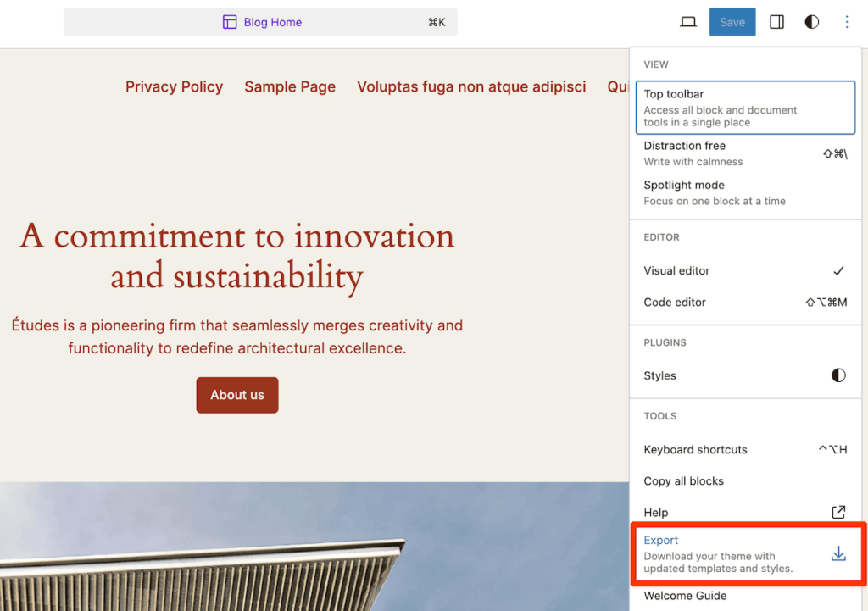868x611 pixels.
Task: Open the three-dot options menu
Action: [846, 22]
